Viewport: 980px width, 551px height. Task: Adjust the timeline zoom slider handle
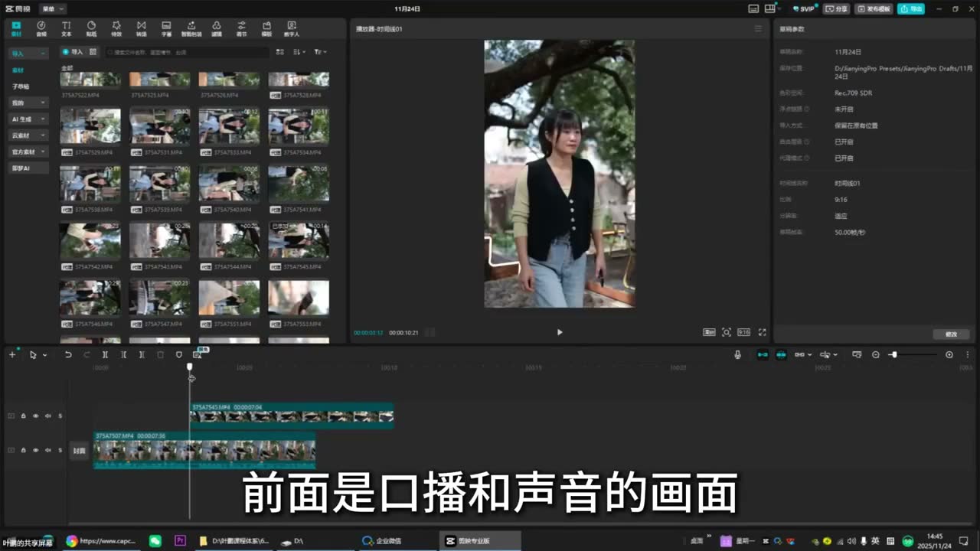point(893,354)
